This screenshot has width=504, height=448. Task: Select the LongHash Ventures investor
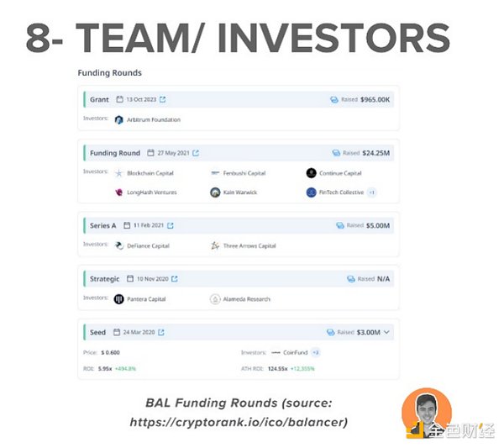click(x=150, y=192)
